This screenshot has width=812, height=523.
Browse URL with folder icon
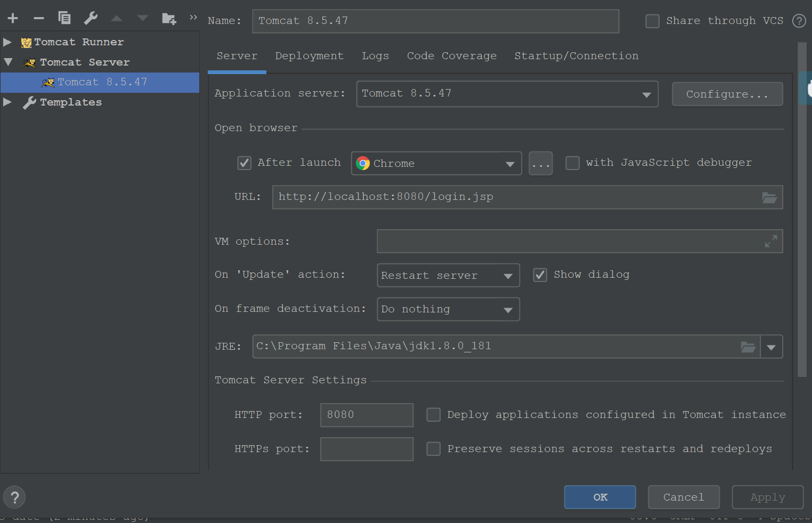pos(769,198)
